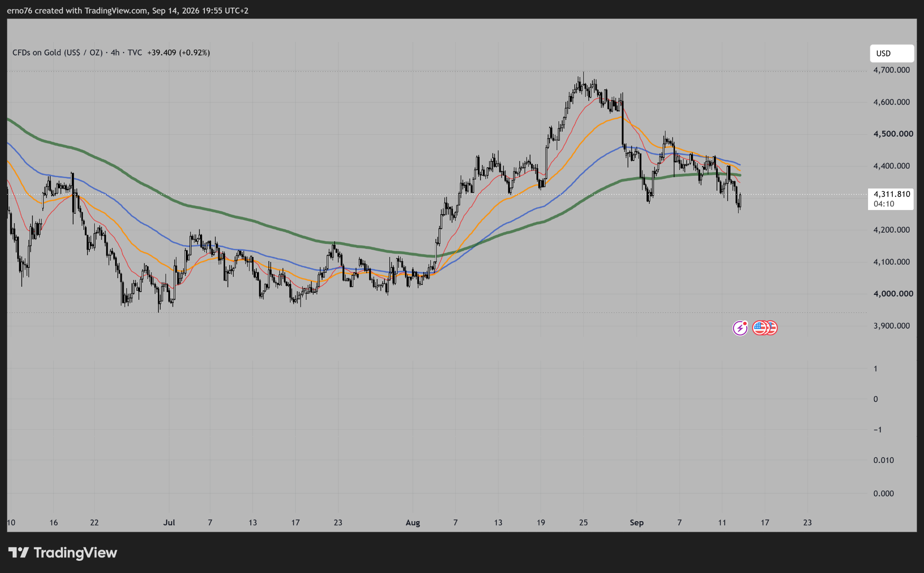Viewport: 924px width, 573px height.
Task: Click the 4,200.000 price axis label
Action: point(892,230)
